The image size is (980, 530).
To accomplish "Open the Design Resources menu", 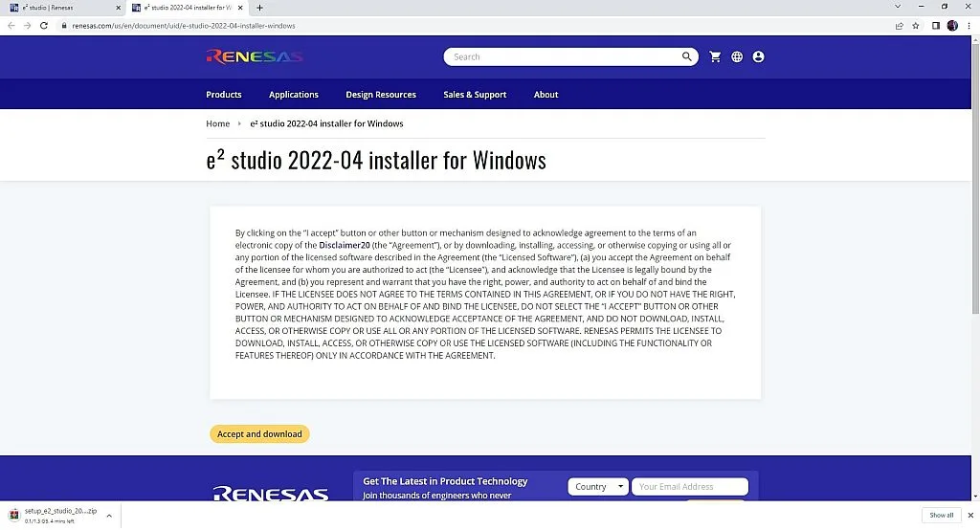I will pyautogui.click(x=381, y=95).
